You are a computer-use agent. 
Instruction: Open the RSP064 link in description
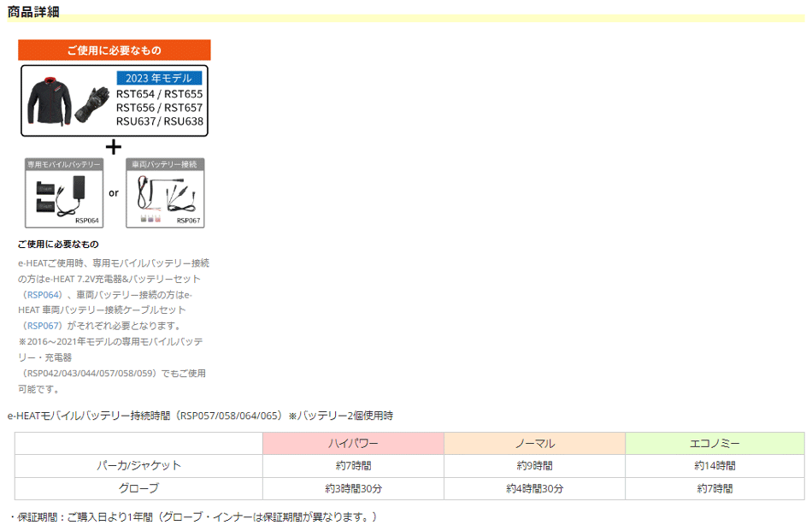tap(44, 294)
